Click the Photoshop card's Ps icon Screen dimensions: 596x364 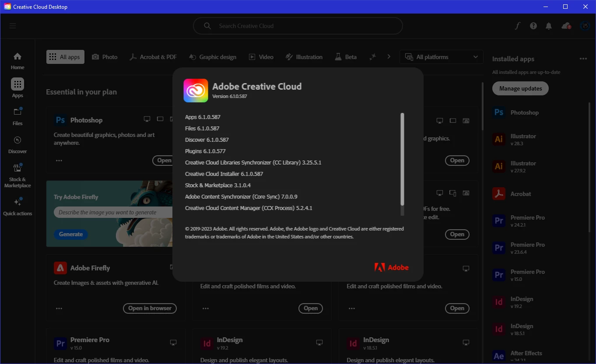(60, 120)
